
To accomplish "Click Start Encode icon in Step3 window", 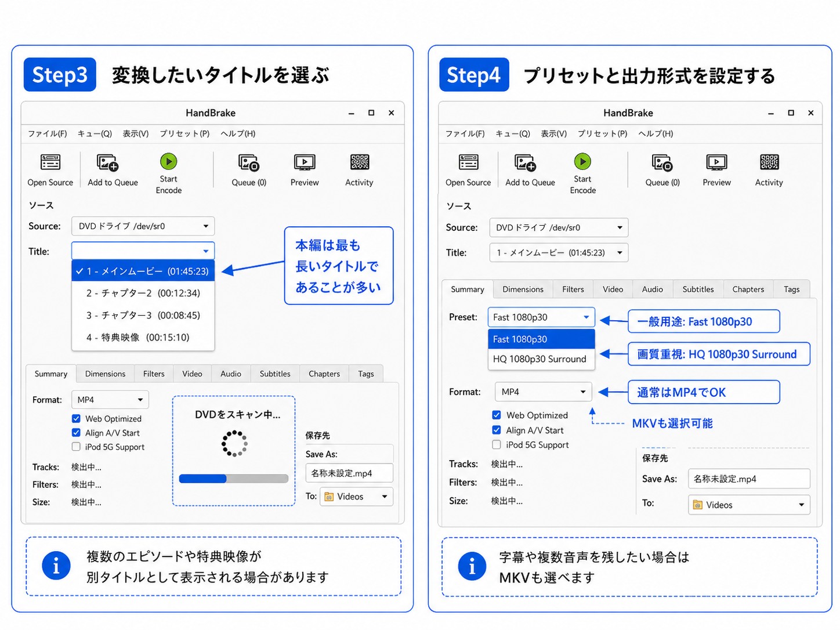I will (x=169, y=161).
